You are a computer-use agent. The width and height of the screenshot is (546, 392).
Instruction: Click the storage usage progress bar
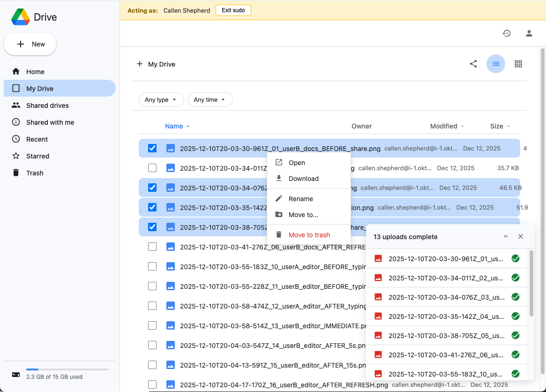pos(67,368)
